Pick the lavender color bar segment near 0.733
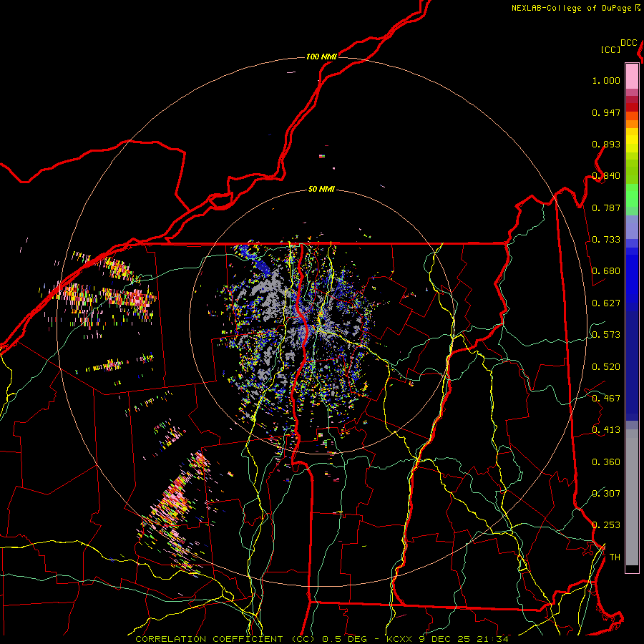 point(632,227)
